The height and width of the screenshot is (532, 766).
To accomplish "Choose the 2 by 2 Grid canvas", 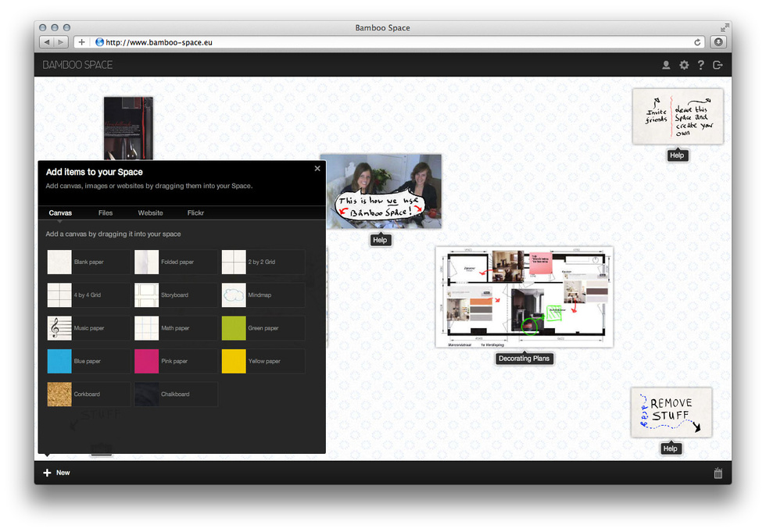I will (263, 262).
